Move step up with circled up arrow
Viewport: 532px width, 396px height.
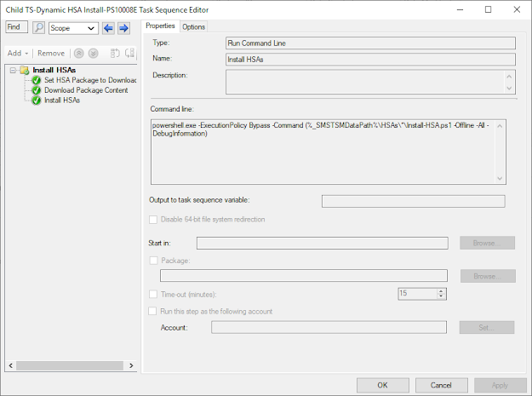(78, 54)
